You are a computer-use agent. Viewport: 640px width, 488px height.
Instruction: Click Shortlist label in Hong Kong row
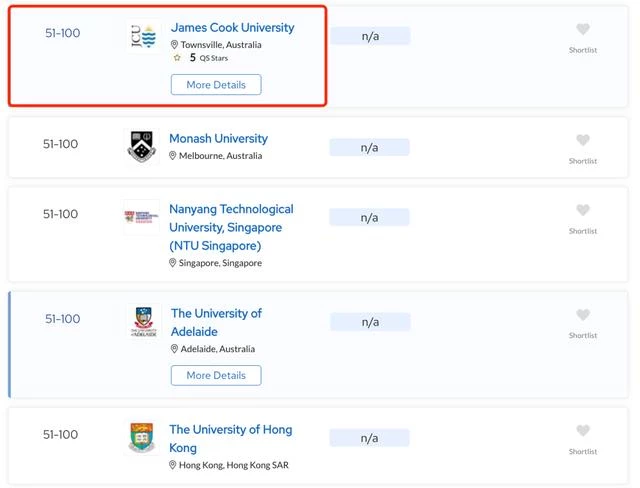click(x=583, y=452)
